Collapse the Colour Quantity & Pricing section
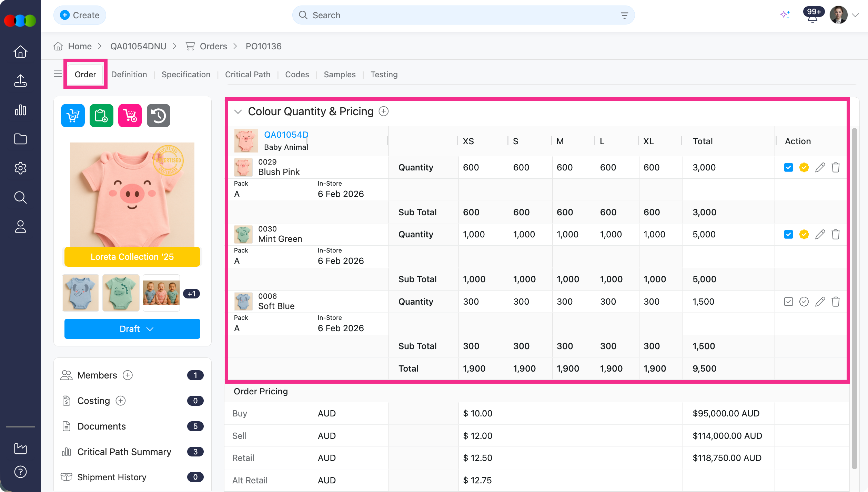 (238, 111)
